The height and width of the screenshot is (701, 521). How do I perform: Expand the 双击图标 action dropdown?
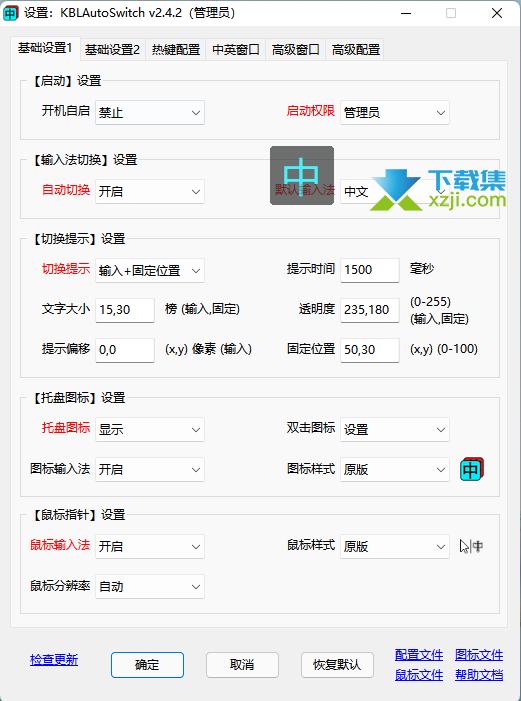[x=395, y=429]
